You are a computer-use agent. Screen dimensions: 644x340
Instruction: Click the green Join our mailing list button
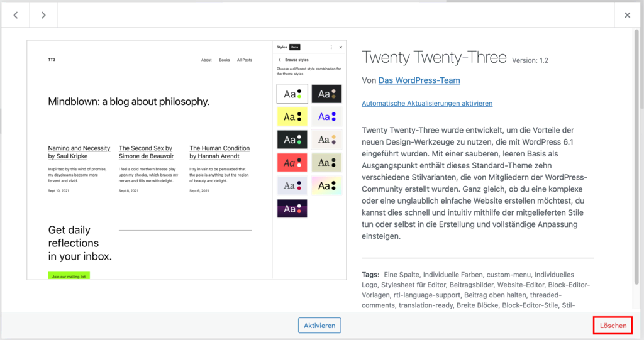(69, 276)
